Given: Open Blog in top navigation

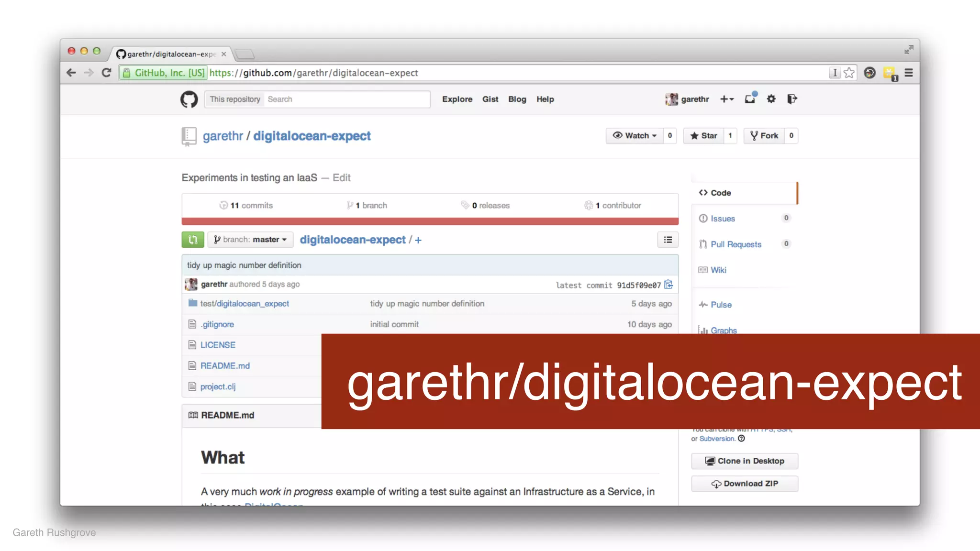Looking at the screenshot, I should 517,99.
